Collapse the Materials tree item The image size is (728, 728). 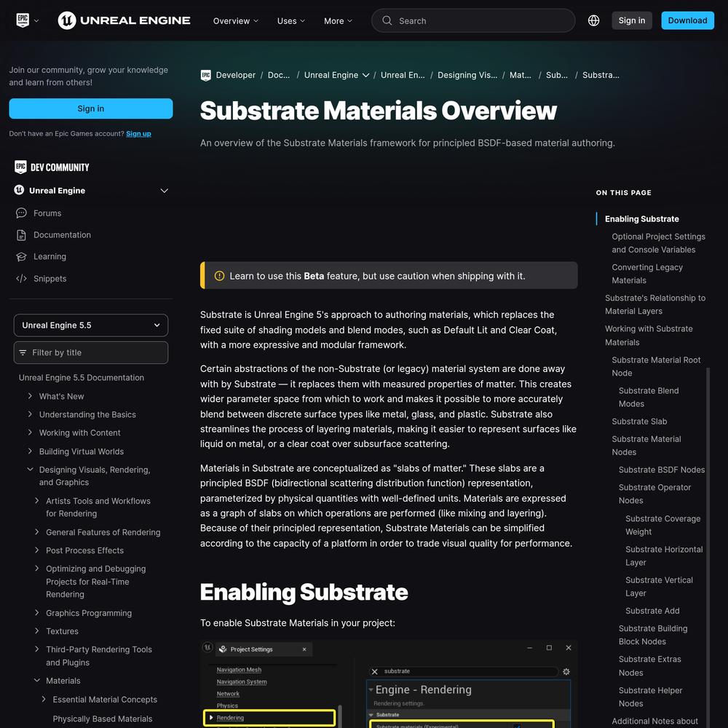point(36,681)
